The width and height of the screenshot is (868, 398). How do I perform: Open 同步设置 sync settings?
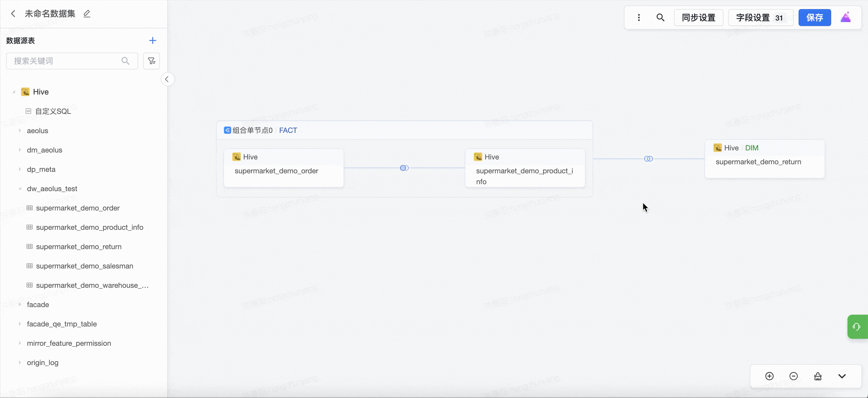point(698,18)
